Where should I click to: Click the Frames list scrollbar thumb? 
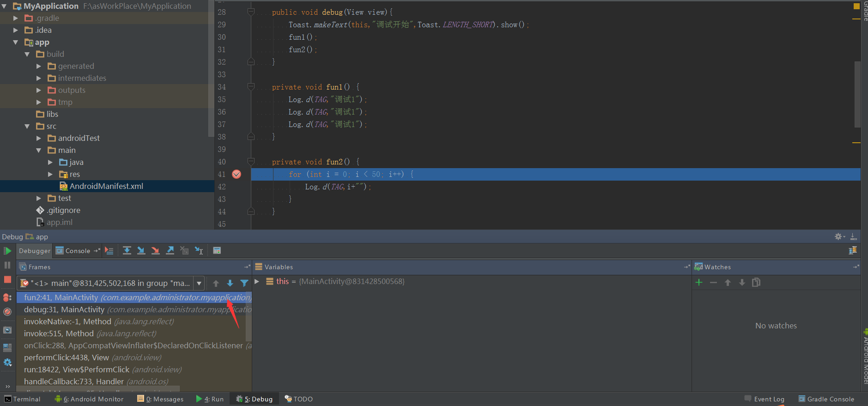(249, 316)
